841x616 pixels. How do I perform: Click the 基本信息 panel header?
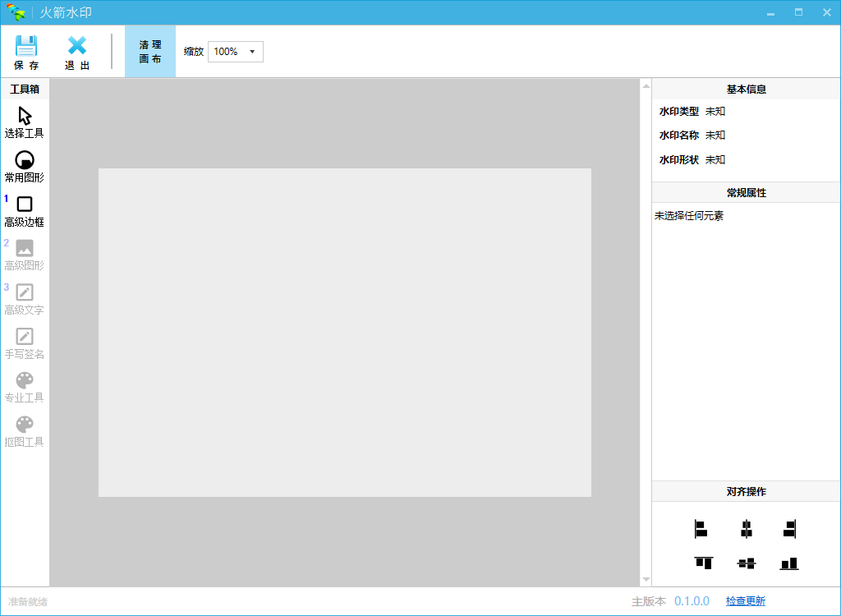click(746, 89)
